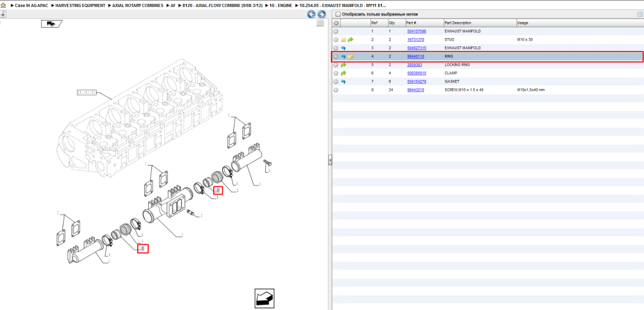
Task: Click the large arrow icon below the diagram
Action: coord(264,298)
